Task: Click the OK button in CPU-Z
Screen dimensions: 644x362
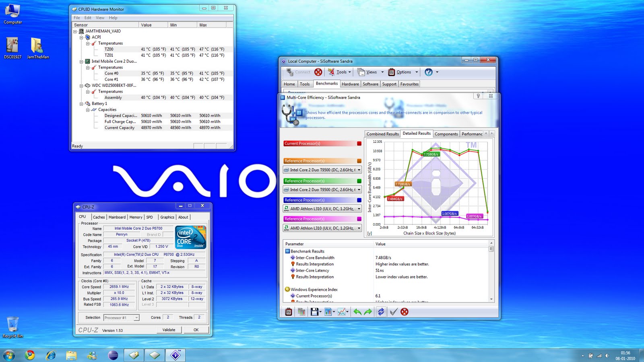Action: [x=196, y=330]
